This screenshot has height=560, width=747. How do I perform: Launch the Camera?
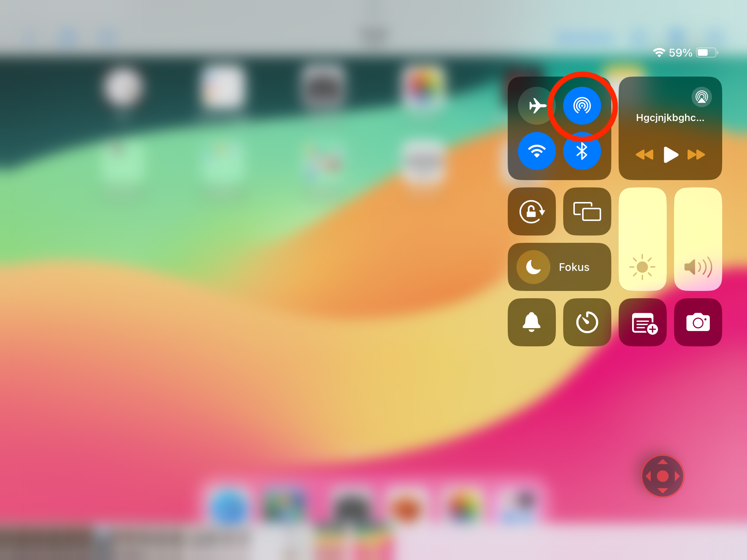click(x=698, y=322)
